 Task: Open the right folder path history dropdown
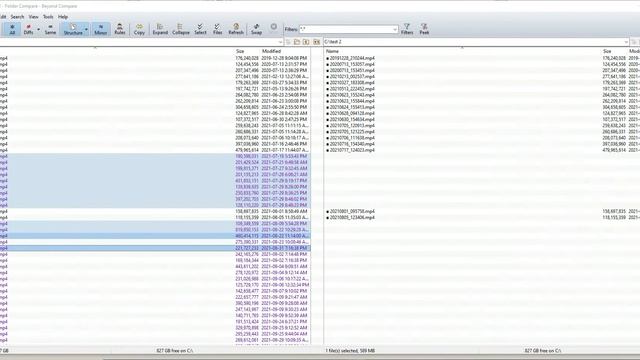click(626, 42)
